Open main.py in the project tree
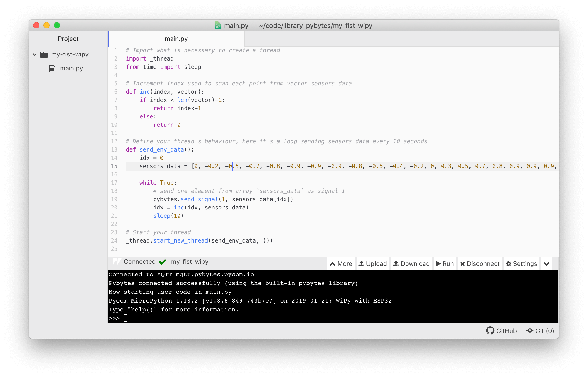 tap(71, 68)
